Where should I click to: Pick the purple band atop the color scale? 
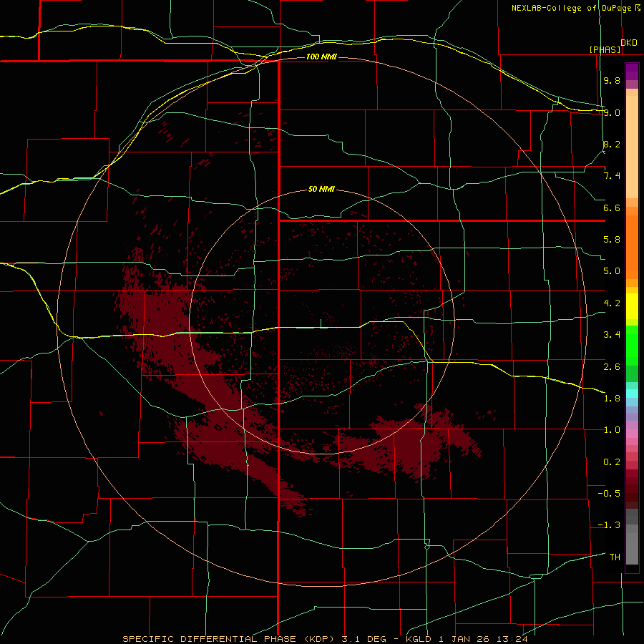tap(632, 72)
